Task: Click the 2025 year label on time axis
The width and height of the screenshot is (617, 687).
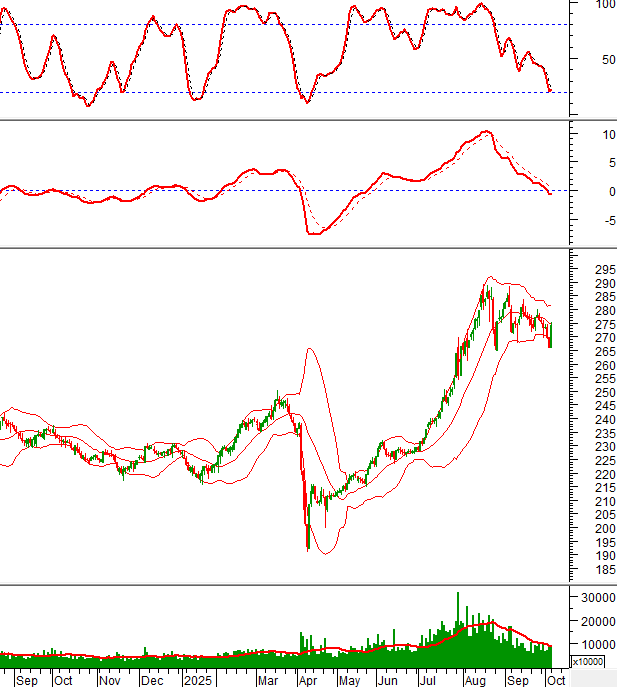Action: [x=200, y=680]
